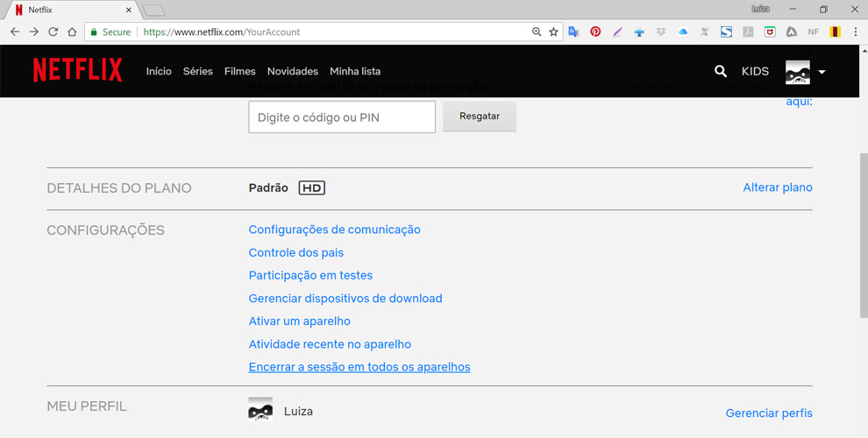Click the Gerenciar perfis link

click(x=769, y=413)
